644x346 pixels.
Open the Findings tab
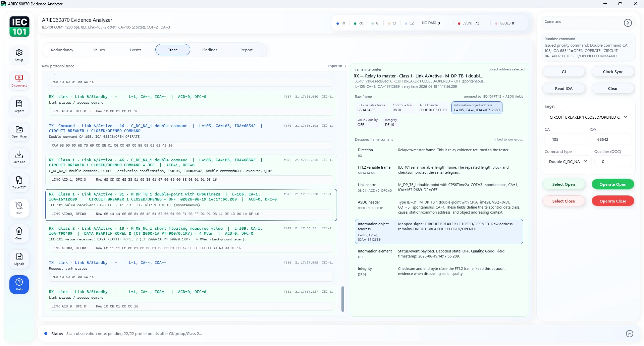pos(210,50)
